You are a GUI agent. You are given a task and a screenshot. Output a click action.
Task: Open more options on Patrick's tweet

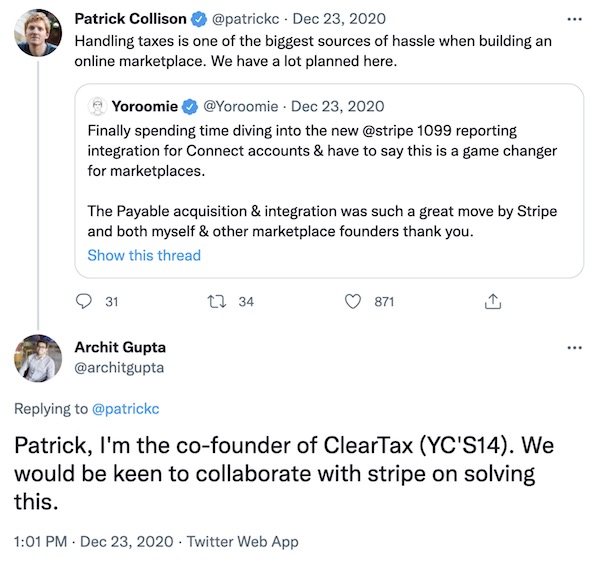click(572, 19)
